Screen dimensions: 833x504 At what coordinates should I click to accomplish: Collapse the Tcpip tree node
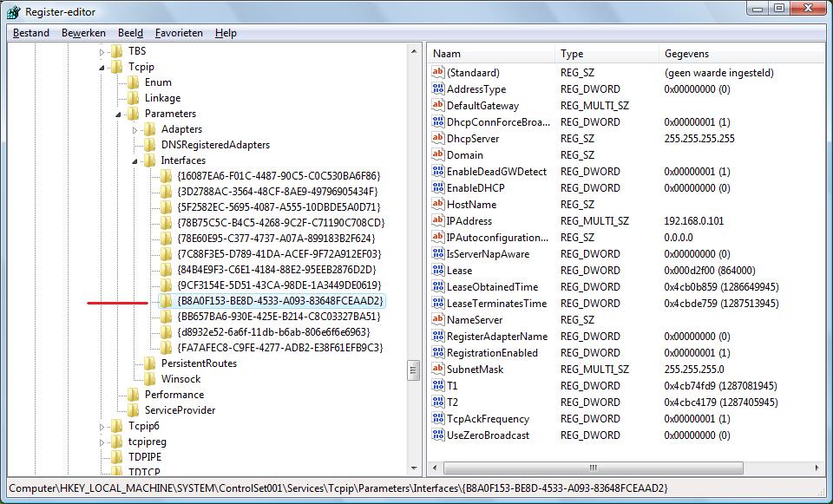click(x=102, y=67)
